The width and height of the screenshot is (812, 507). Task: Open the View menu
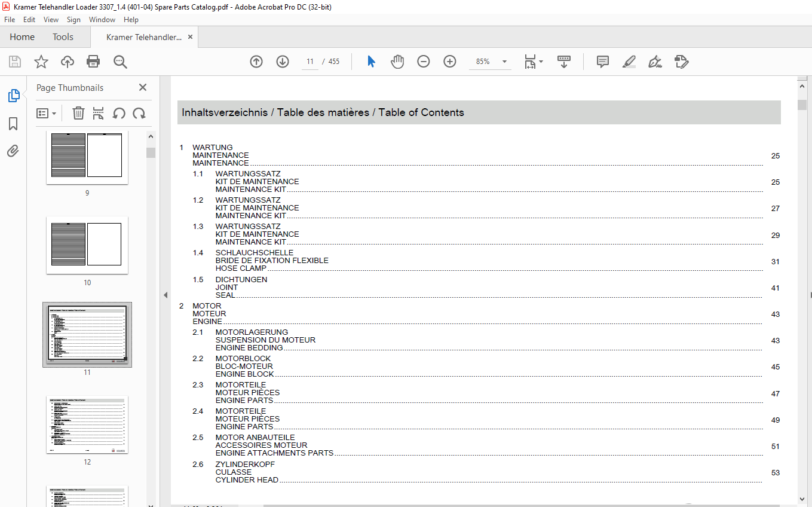[51, 20]
